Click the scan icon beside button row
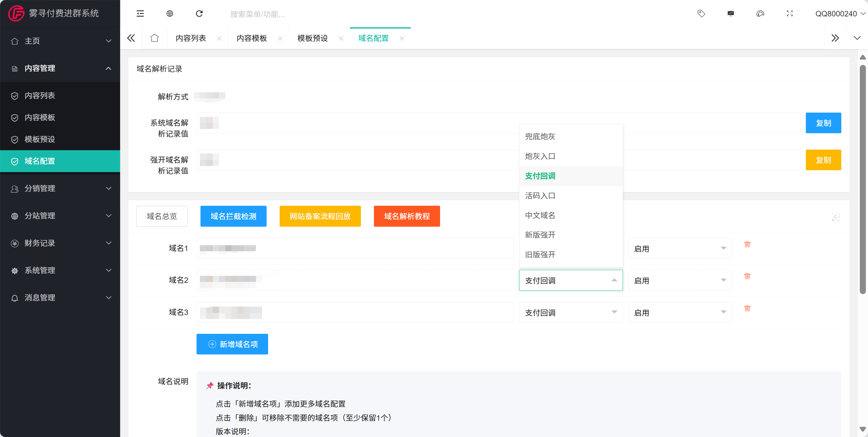The image size is (868, 437). pos(836,217)
